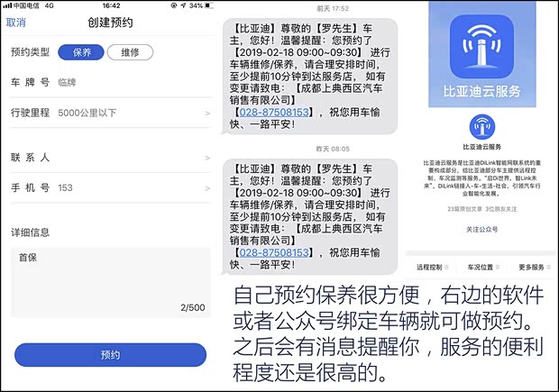Tap the battery indicator in status bar
This screenshot has height=392, width=559.
[x=209, y=5]
